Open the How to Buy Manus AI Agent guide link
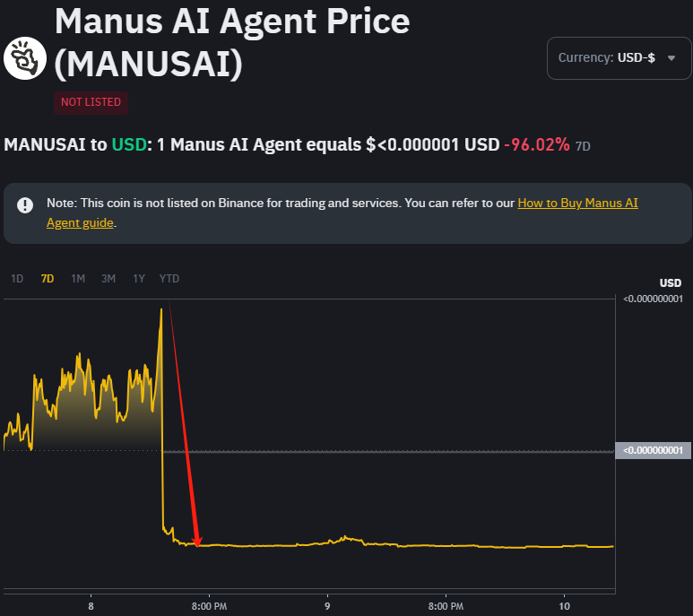Screen dimensions: 693x616 [577, 204]
